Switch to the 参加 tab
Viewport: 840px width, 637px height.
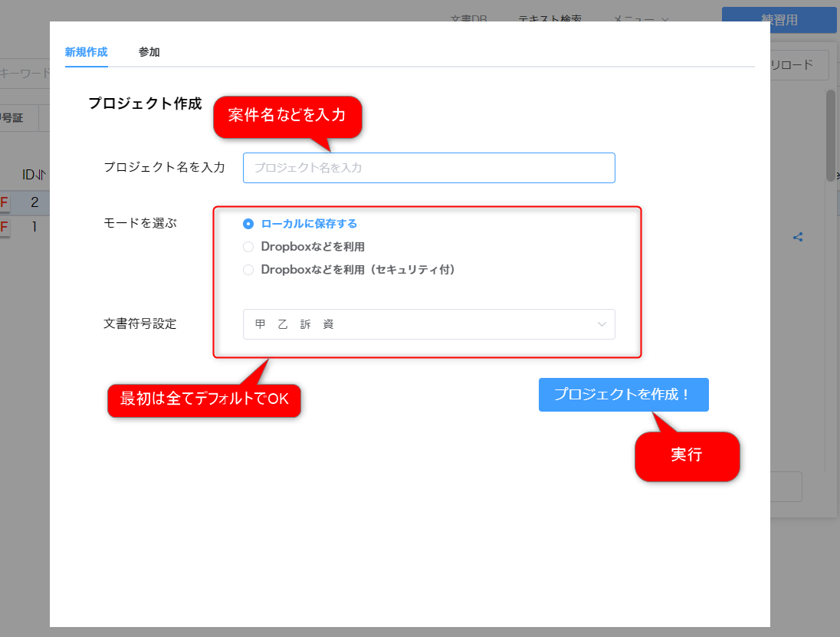149,52
